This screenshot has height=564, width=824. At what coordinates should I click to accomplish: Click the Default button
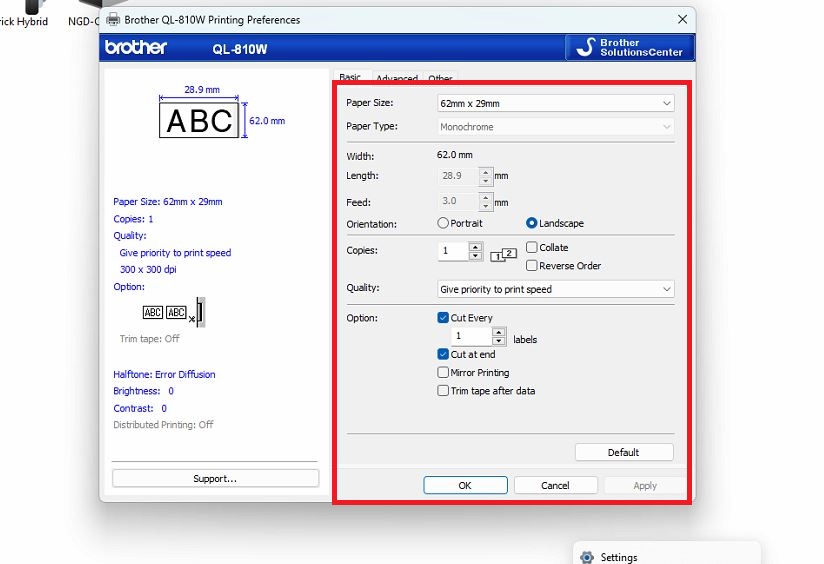click(624, 452)
